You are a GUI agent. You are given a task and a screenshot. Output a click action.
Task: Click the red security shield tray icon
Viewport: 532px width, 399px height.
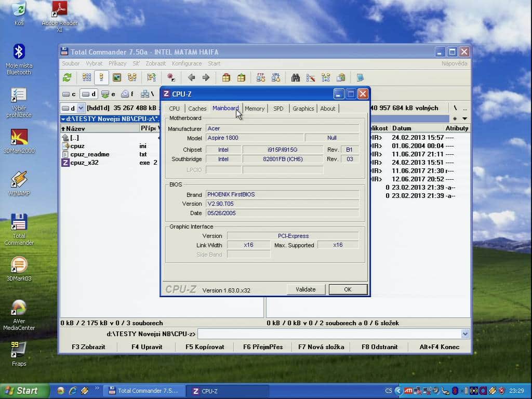502,391
